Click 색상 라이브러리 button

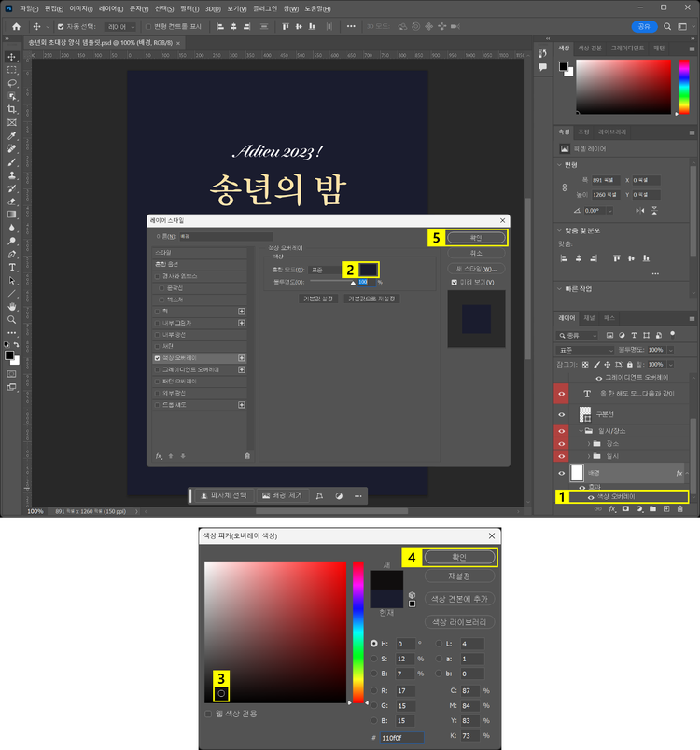(x=459, y=622)
